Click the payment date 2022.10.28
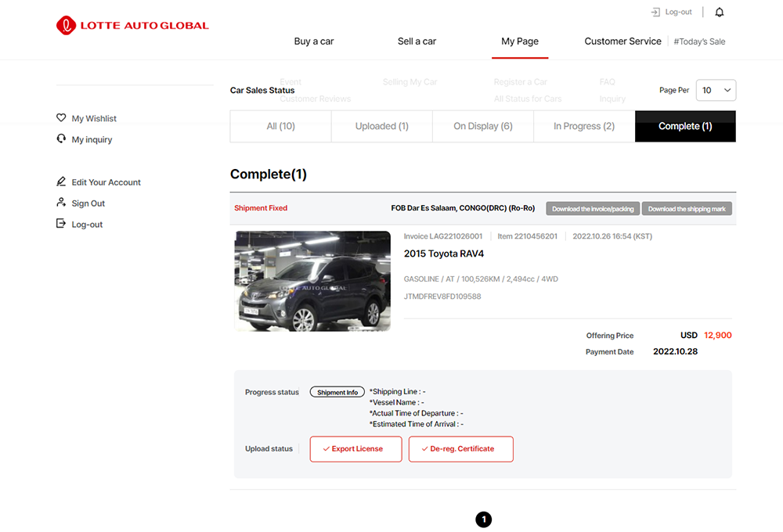Viewport: 783px width, 532px height. point(675,351)
